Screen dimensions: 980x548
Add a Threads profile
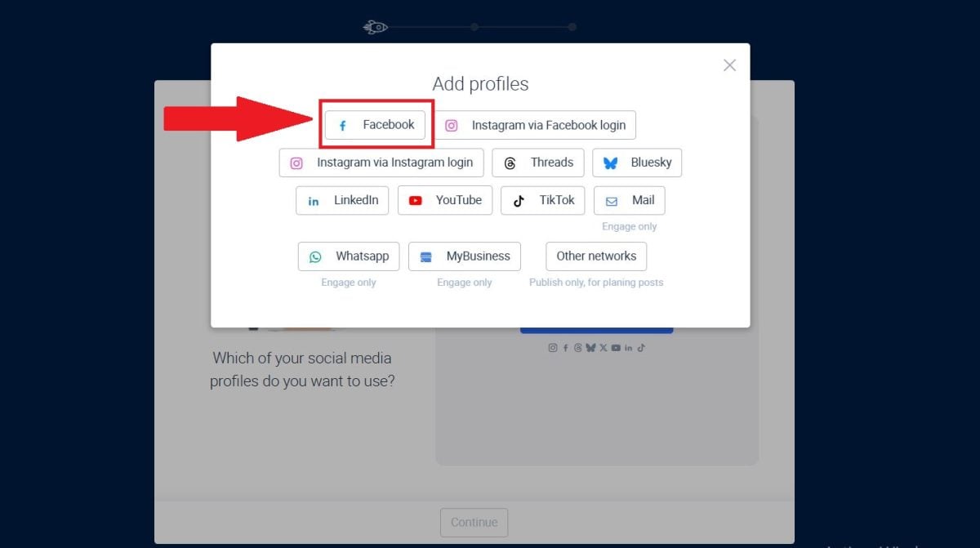click(538, 163)
